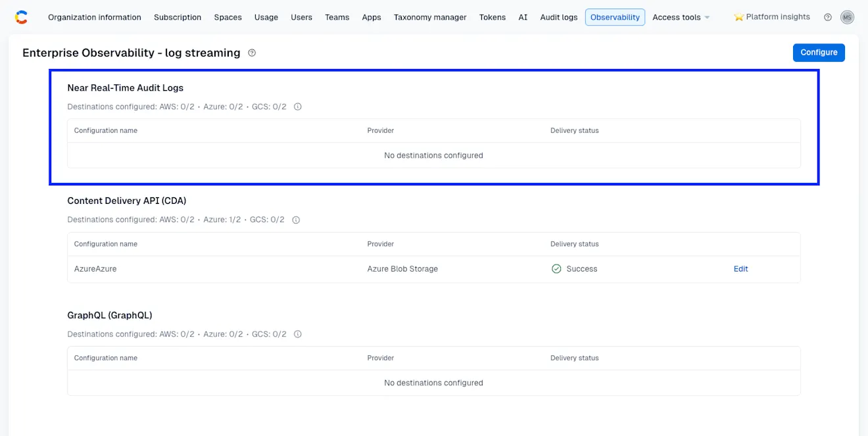Click info icon in Near Real-Time Audit Logs

pyautogui.click(x=298, y=107)
